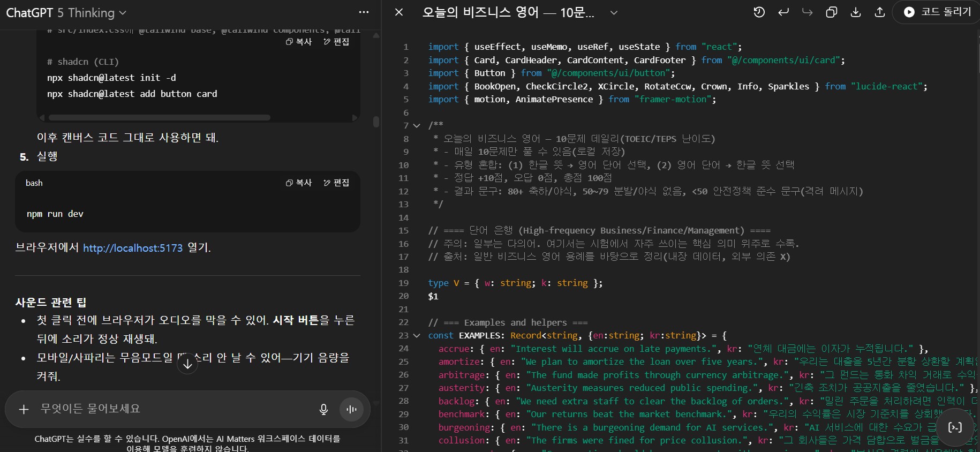The height and width of the screenshot is (452, 980).
Task: Click the "@/components/ui/button" import path
Action: pos(608,73)
